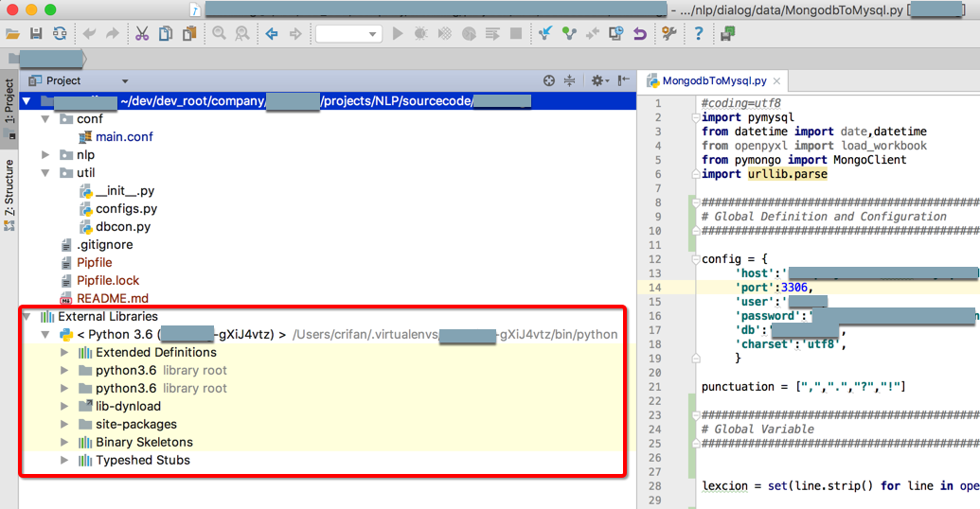Expand the Typeshed Stubs node

(63, 461)
